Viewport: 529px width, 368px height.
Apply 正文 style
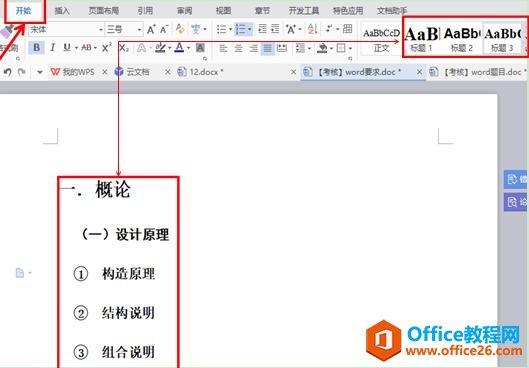pyautogui.click(x=381, y=40)
